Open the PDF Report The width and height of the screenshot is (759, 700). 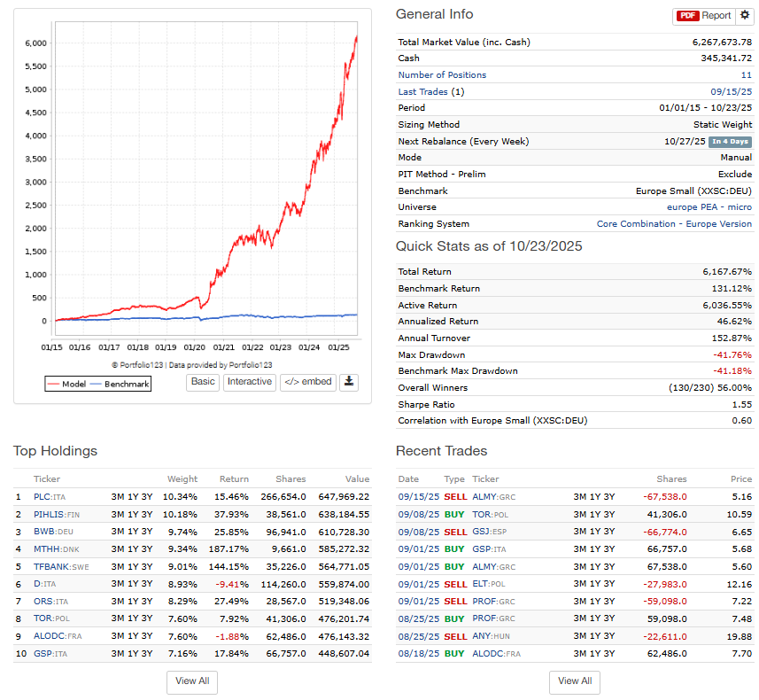705,15
